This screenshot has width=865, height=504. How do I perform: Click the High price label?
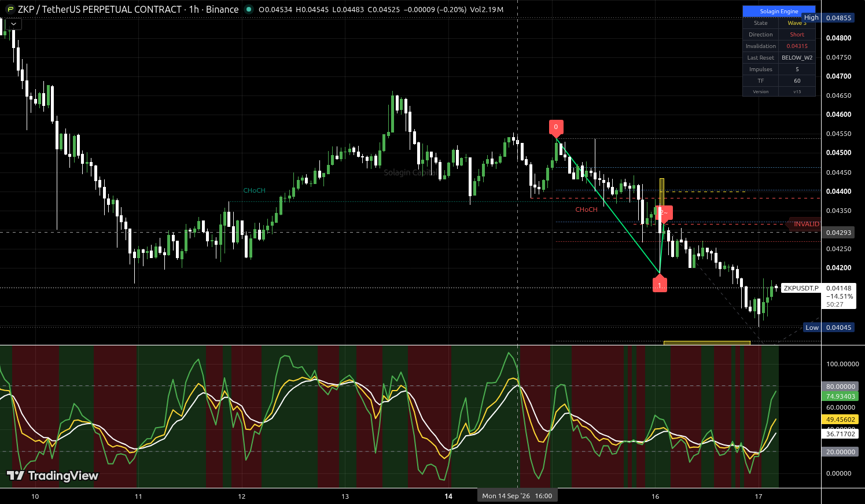point(811,17)
